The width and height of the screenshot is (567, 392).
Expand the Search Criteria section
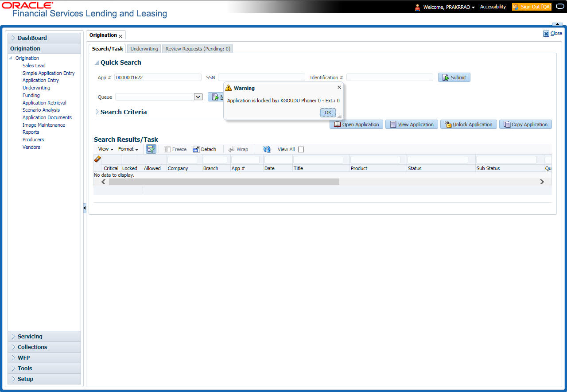click(97, 112)
